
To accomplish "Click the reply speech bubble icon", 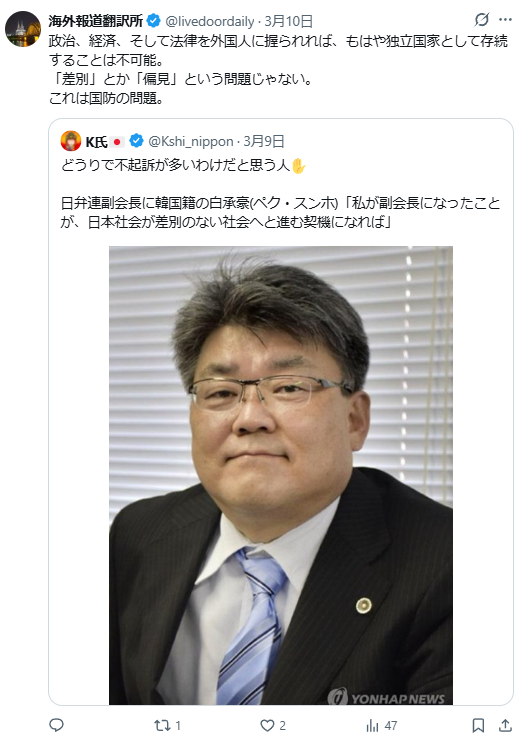I will (x=56, y=725).
